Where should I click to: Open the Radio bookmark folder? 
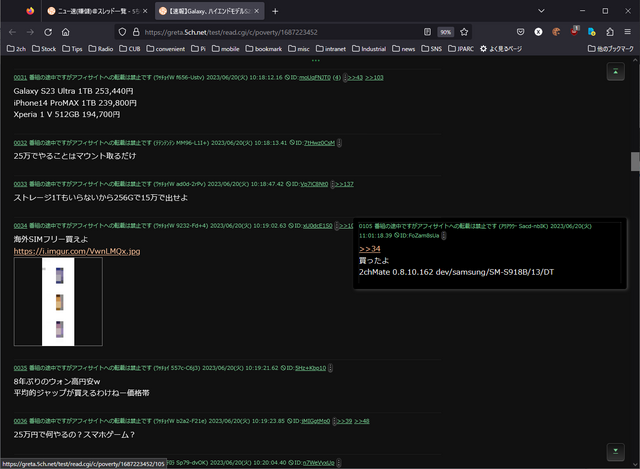(x=101, y=49)
